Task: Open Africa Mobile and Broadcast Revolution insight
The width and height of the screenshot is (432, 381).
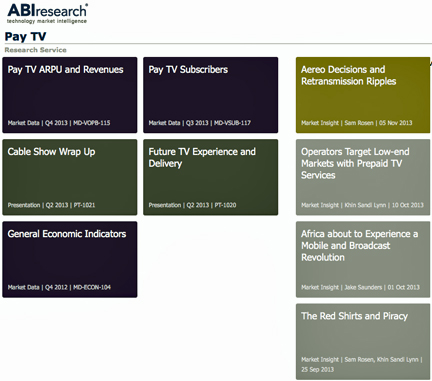Action: [363, 259]
